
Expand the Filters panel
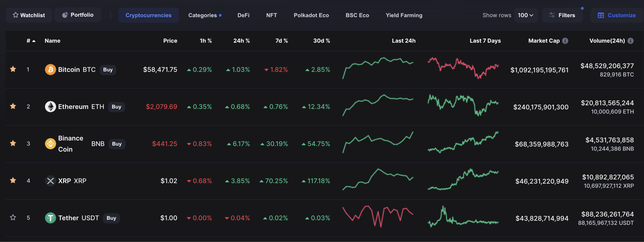click(562, 15)
